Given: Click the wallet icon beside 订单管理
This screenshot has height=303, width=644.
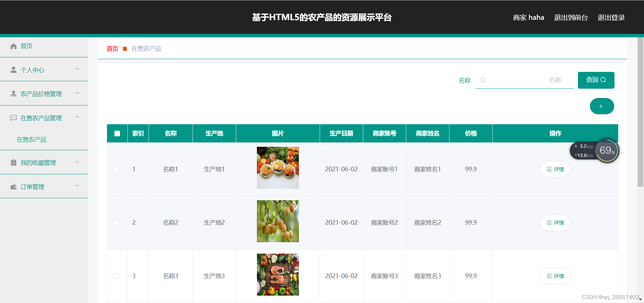Looking at the screenshot, I should [x=13, y=186].
